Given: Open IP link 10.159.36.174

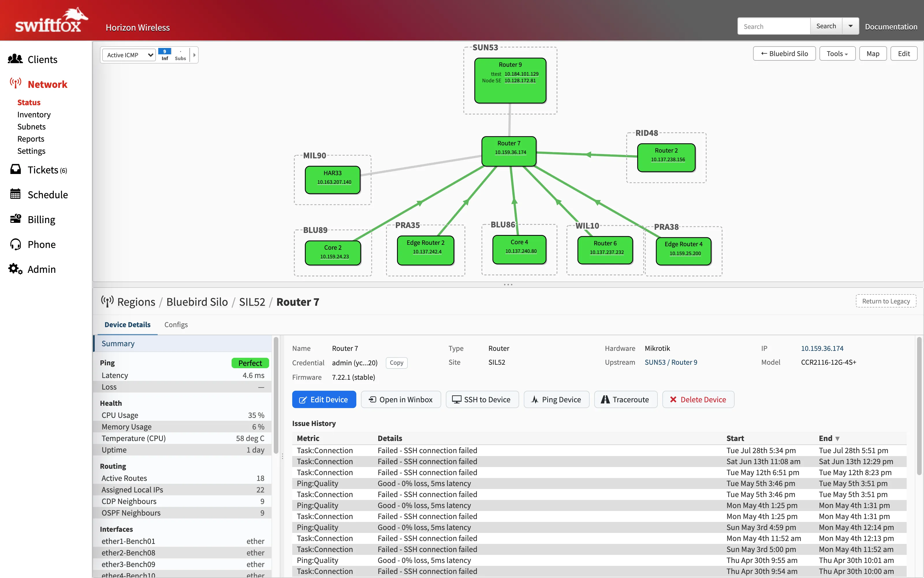Looking at the screenshot, I should 822,348.
